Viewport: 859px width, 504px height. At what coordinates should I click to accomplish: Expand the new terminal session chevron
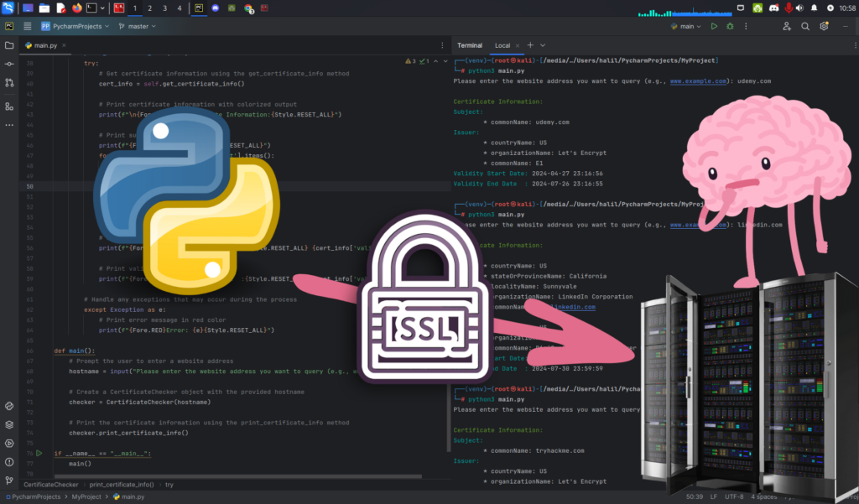542,45
